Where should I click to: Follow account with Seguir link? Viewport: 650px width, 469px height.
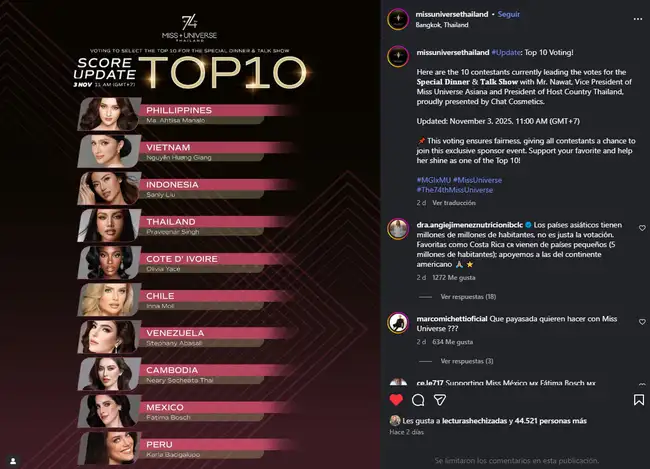(509, 14)
